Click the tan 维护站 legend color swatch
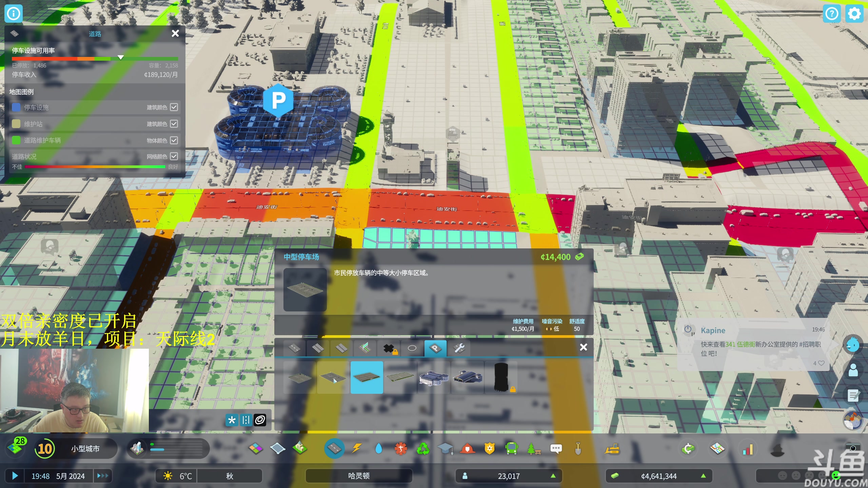This screenshot has width=868, height=488. pos(16,124)
